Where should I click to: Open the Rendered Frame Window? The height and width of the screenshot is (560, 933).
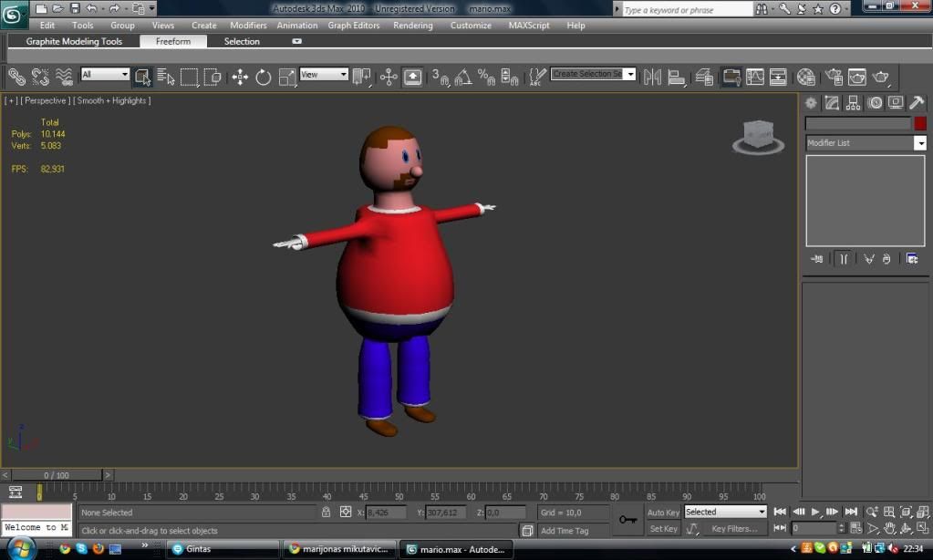coord(856,77)
